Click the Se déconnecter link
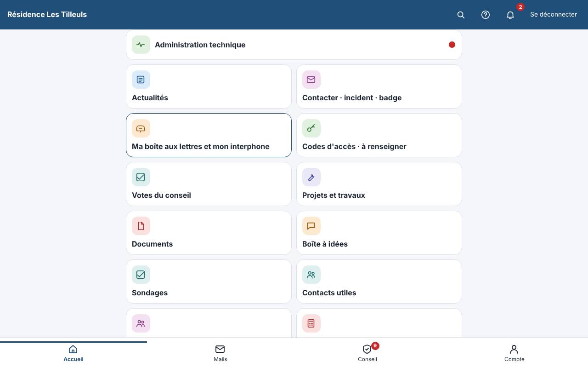This screenshot has height=368, width=588. [x=554, y=14]
